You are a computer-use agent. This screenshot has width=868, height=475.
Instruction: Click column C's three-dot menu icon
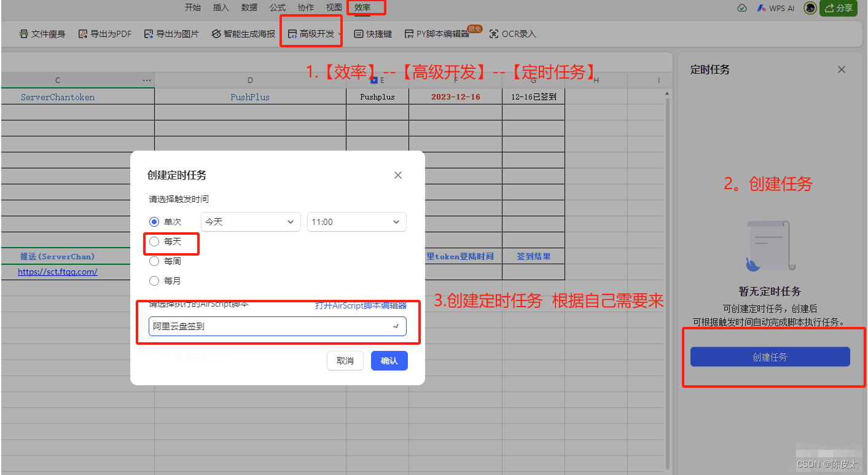[x=146, y=80]
